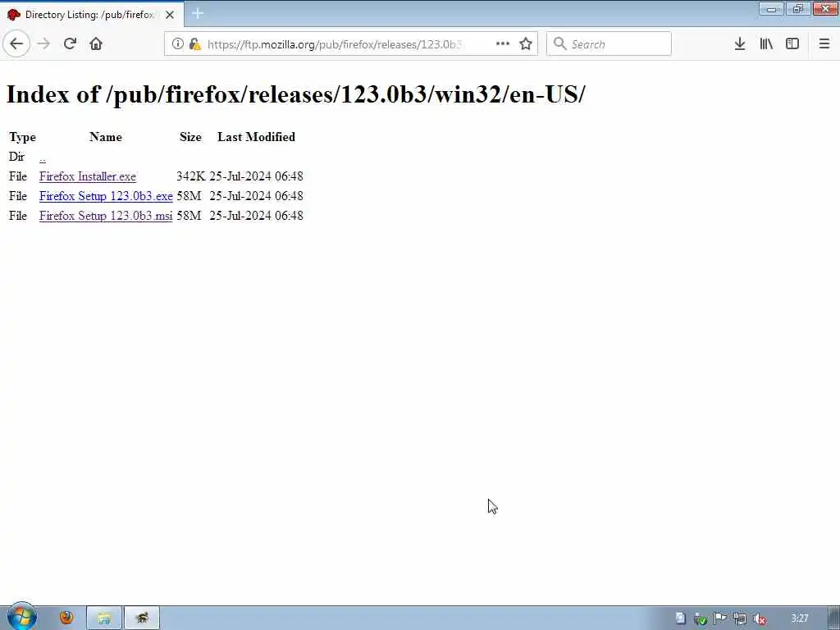Toggle the sidebar view
Image resolution: width=840 pixels, height=630 pixels.
tap(792, 44)
